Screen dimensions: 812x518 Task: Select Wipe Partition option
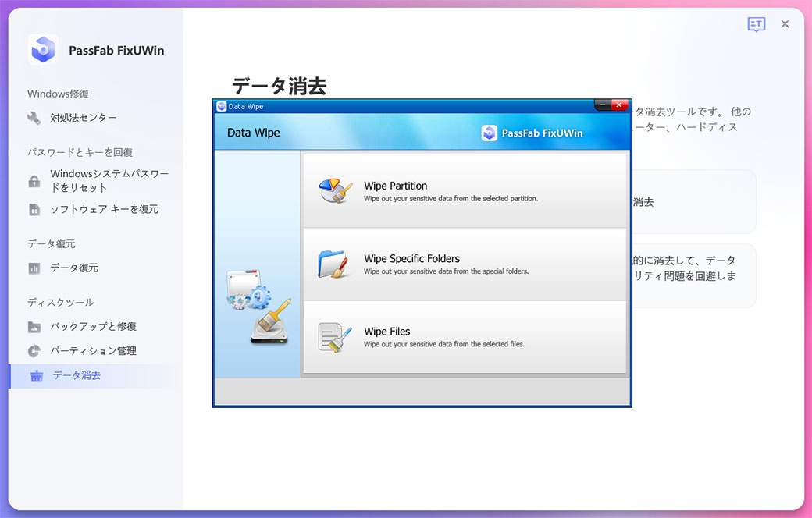465,191
